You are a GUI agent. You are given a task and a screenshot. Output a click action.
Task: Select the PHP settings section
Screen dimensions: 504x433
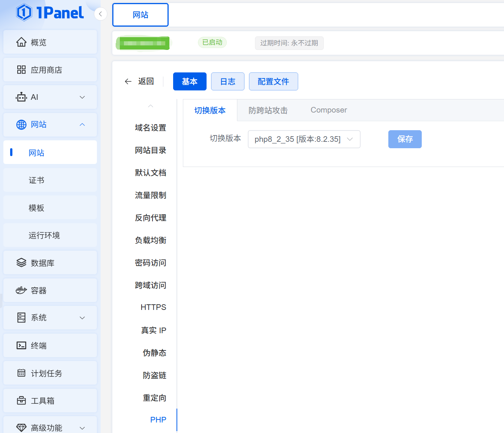158,420
